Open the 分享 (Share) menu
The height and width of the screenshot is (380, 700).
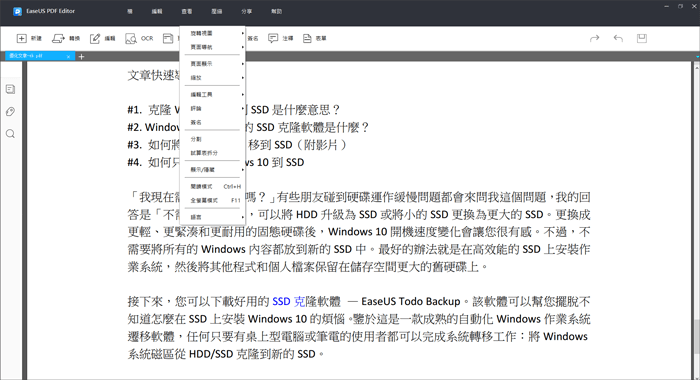(x=246, y=11)
